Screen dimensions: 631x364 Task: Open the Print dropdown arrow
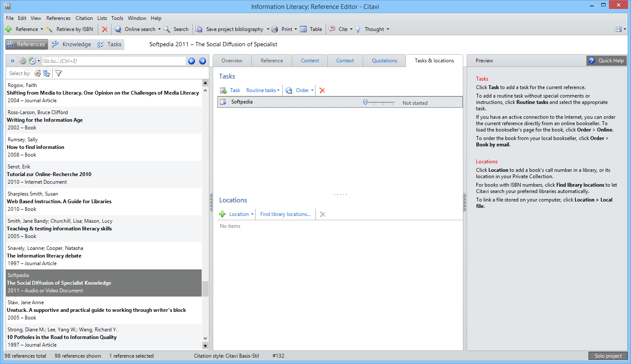click(x=296, y=29)
